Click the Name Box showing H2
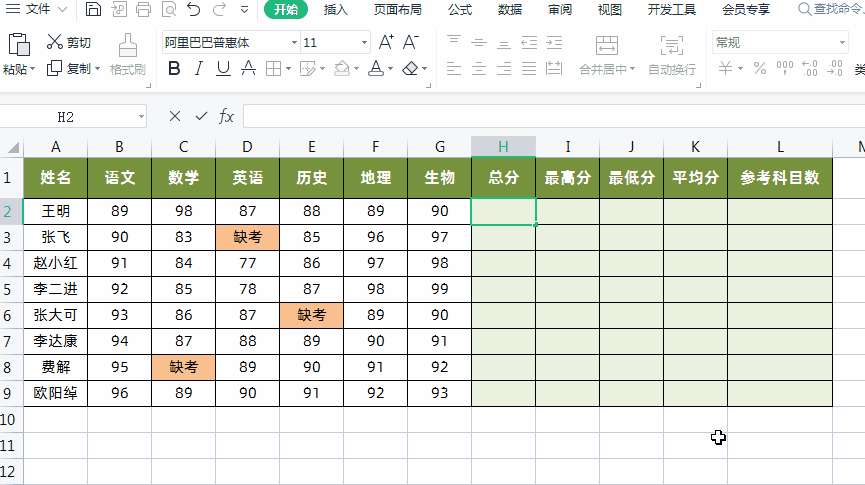 coord(73,116)
